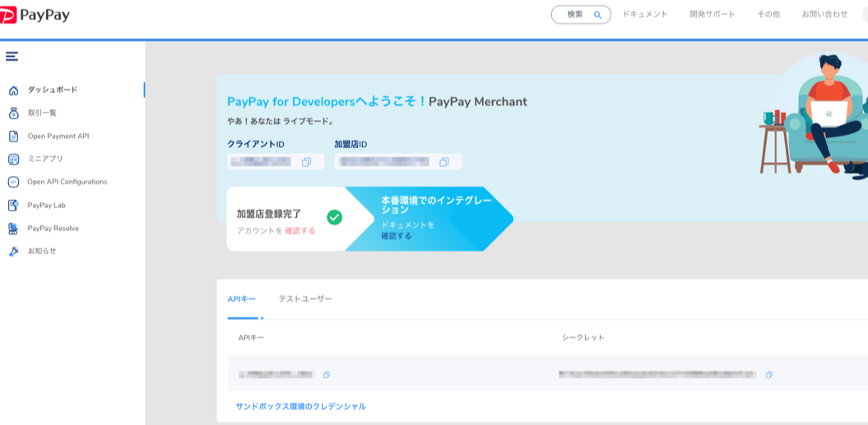Click the お知らせ megaphone icon
868x425 pixels.
pos(14,252)
